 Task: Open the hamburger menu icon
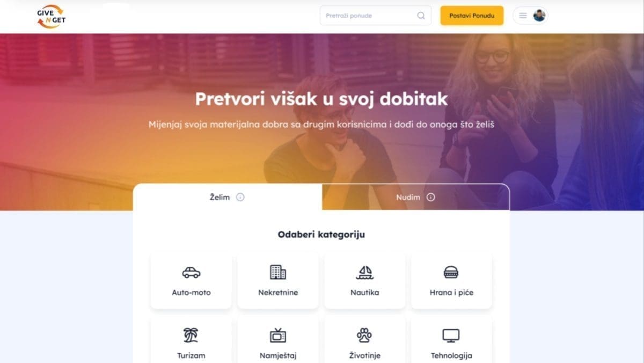tap(523, 16)
